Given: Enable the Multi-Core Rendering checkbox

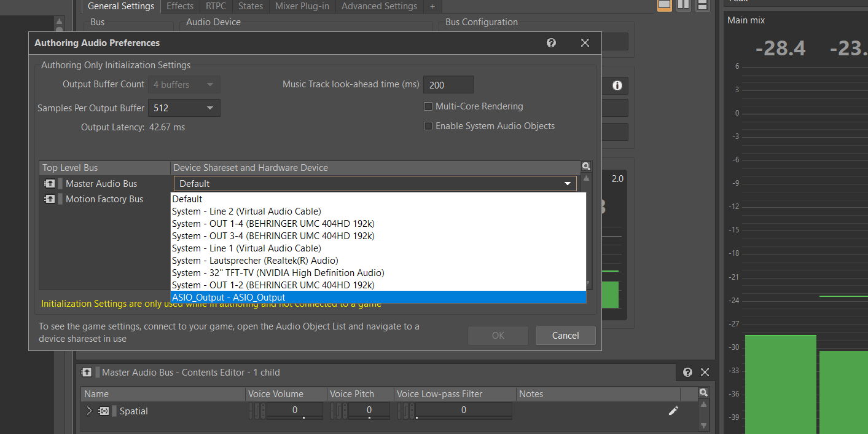Looking at the screenshot, I should 428,106.
